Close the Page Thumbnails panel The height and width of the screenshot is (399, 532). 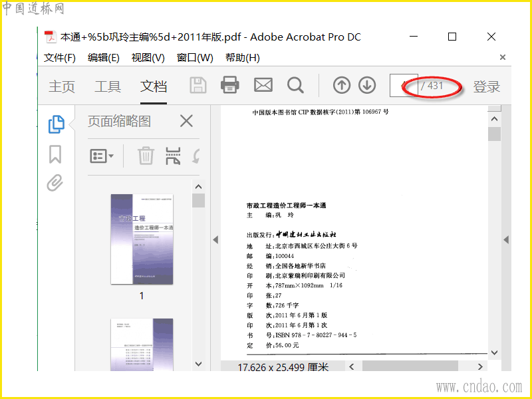186,121
